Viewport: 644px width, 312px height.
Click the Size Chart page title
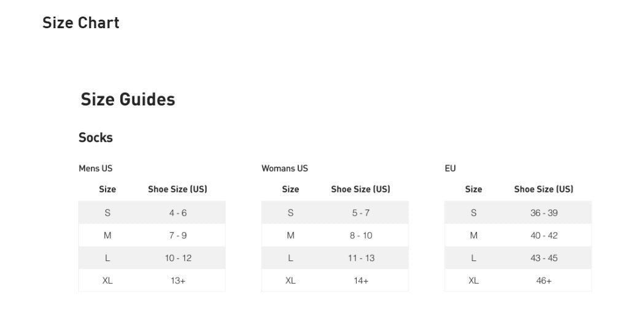80,23
